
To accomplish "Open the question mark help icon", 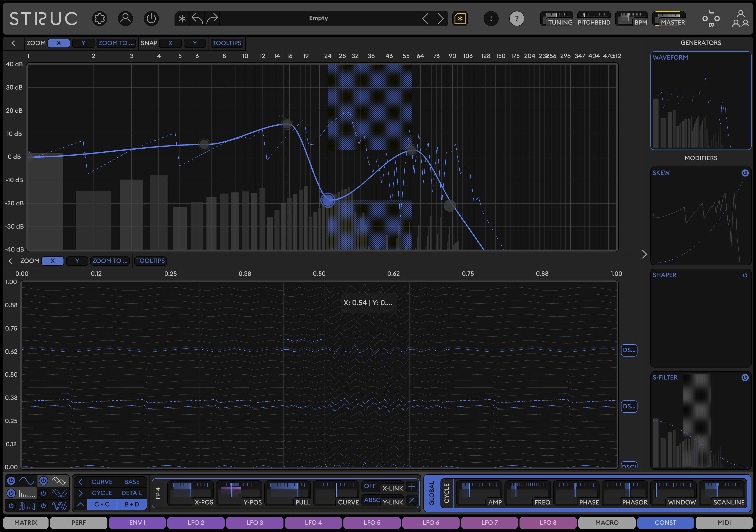I will click(517, 18).
